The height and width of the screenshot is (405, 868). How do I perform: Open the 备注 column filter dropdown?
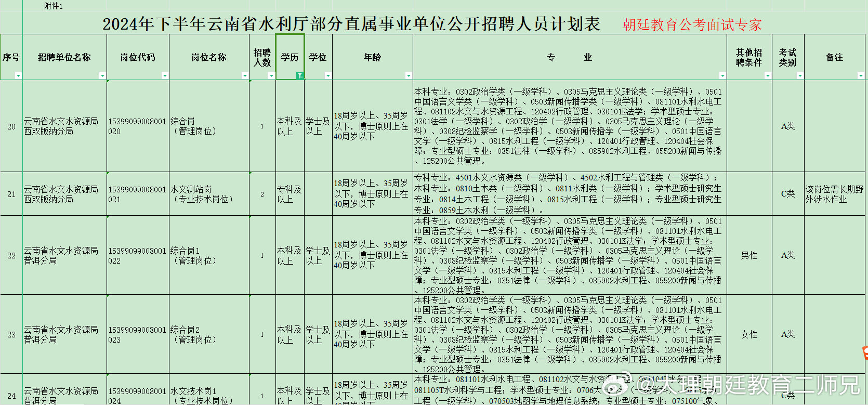pos(861,76)
